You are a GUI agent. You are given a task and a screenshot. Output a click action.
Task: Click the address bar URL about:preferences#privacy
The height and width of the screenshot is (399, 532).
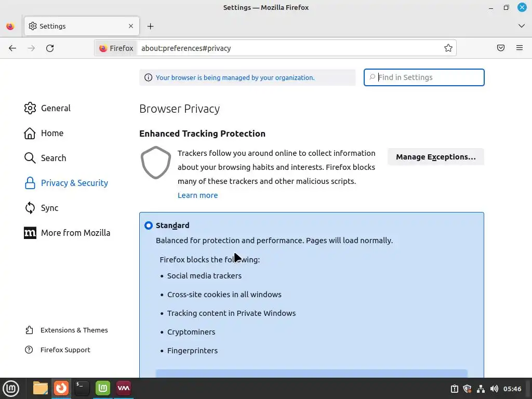click(186, 48)
